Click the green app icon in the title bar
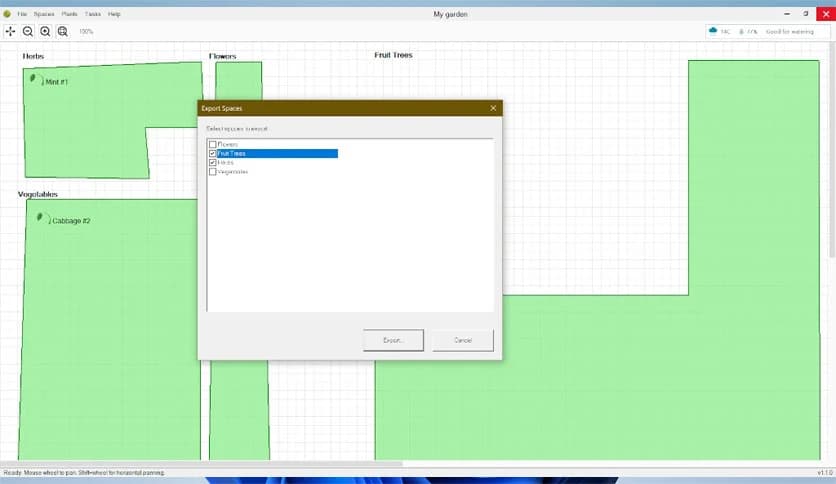 tap(7, 14)
